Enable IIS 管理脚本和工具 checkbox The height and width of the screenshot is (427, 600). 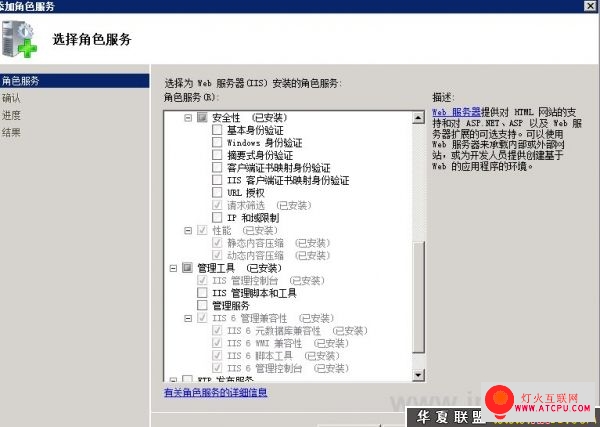tap(202, 293)
